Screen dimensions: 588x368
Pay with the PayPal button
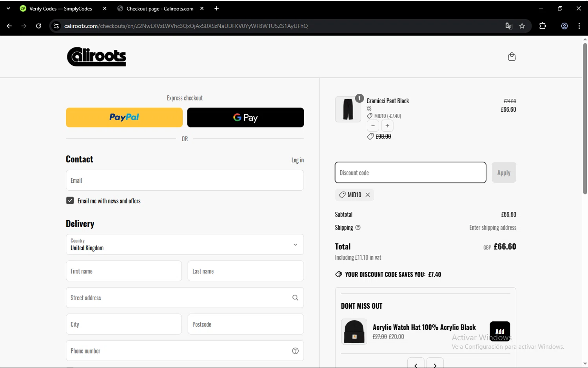tap(124, 117)
